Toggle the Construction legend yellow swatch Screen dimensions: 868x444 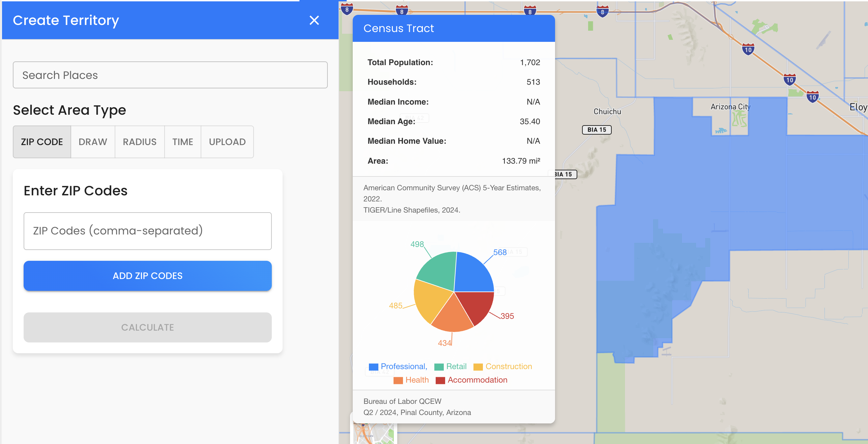tap(478, 367)
